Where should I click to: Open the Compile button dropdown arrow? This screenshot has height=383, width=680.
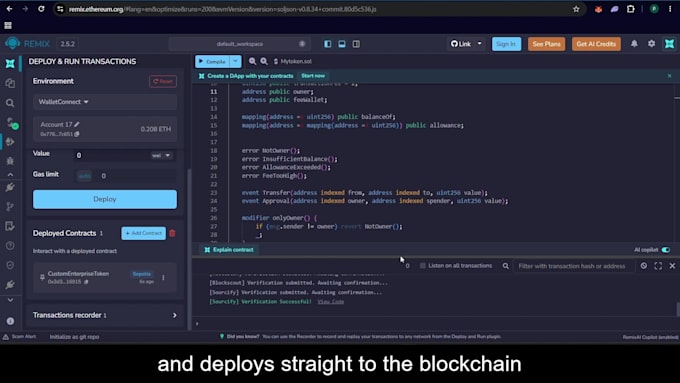235,61
